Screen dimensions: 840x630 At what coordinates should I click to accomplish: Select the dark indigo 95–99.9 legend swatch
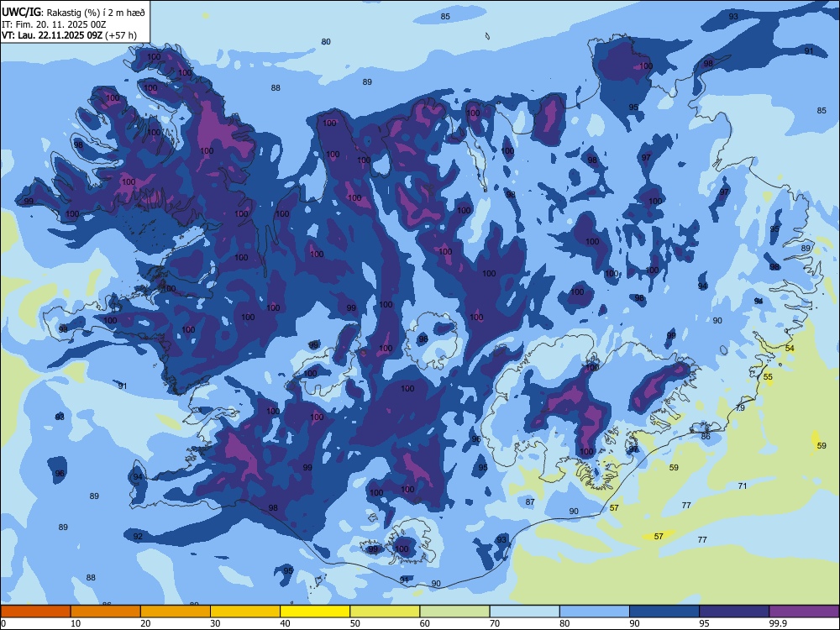click(x=734, y=612)
